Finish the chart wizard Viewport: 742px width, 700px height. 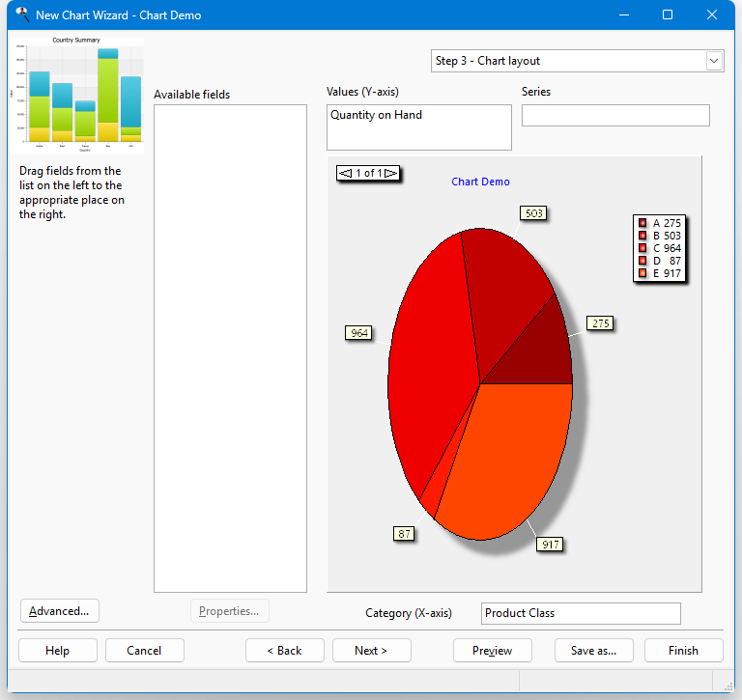[x=683, y=651]
